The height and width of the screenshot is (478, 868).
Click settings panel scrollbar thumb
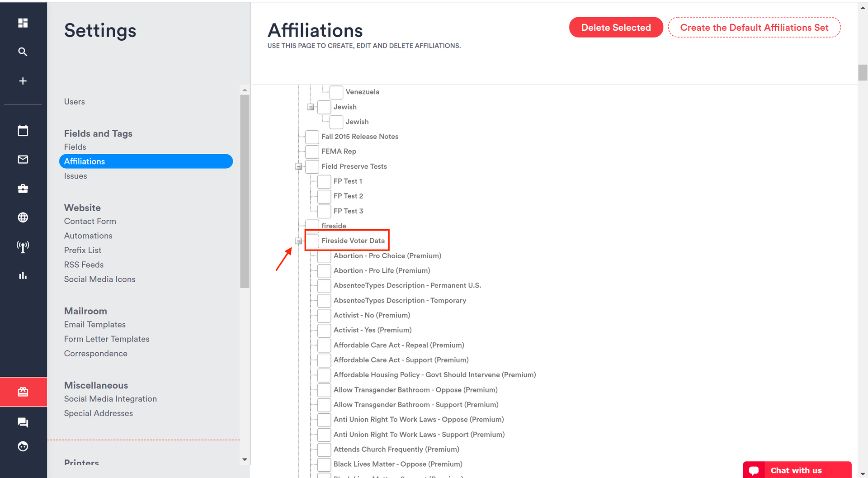coord(245,191)
